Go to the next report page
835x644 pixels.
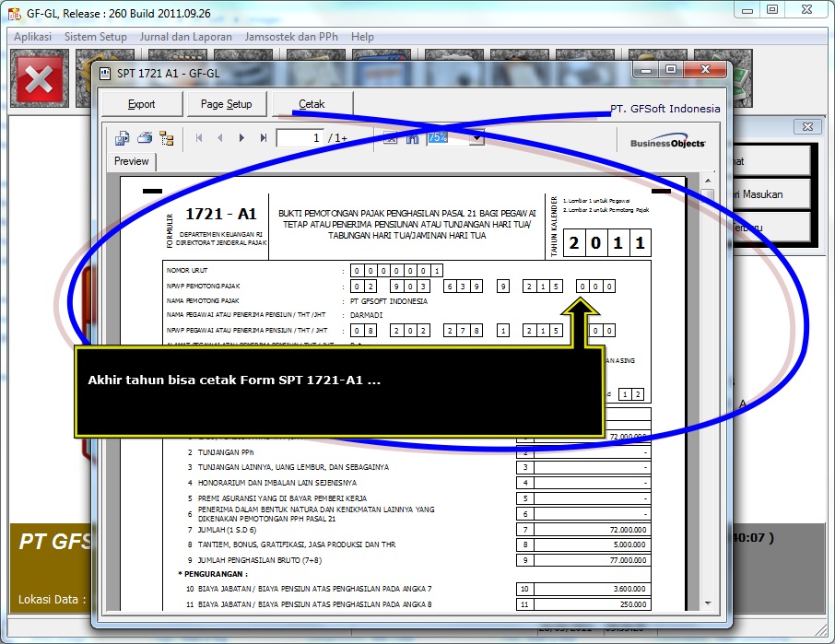click(241, 138)
